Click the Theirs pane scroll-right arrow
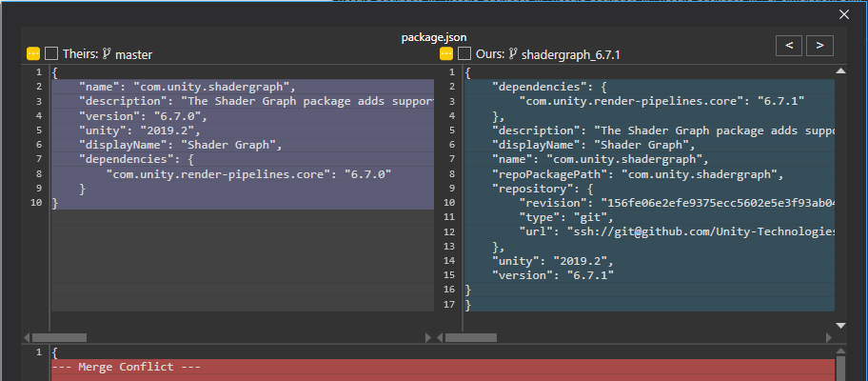The image size is (868, 381). [x=428, y=337]
